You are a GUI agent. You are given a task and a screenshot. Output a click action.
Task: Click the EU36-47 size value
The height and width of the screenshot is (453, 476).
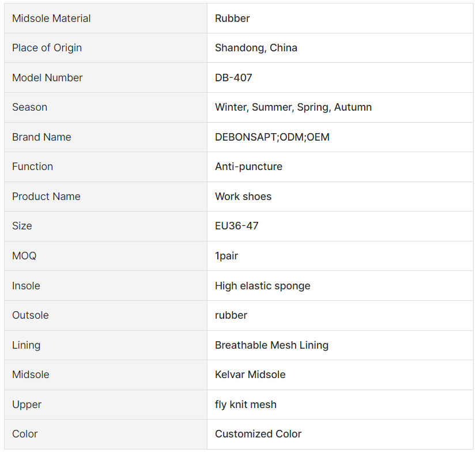(x=236, y=225)
